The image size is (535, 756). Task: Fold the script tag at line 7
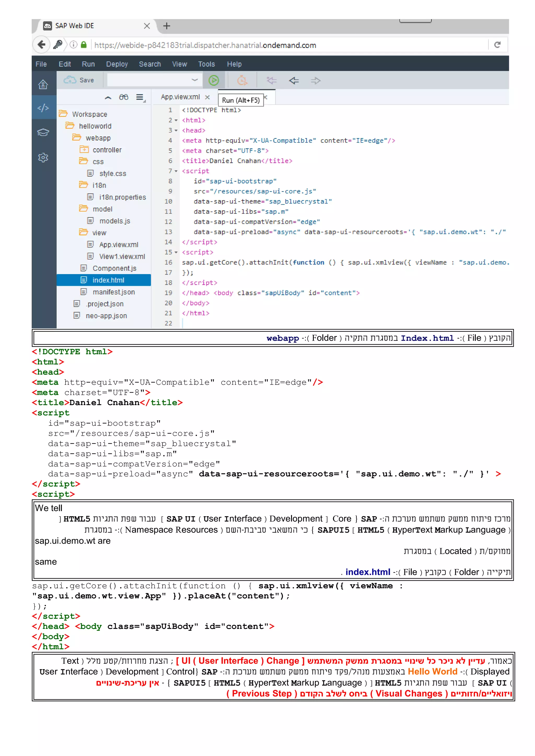[x=176, y=171]
